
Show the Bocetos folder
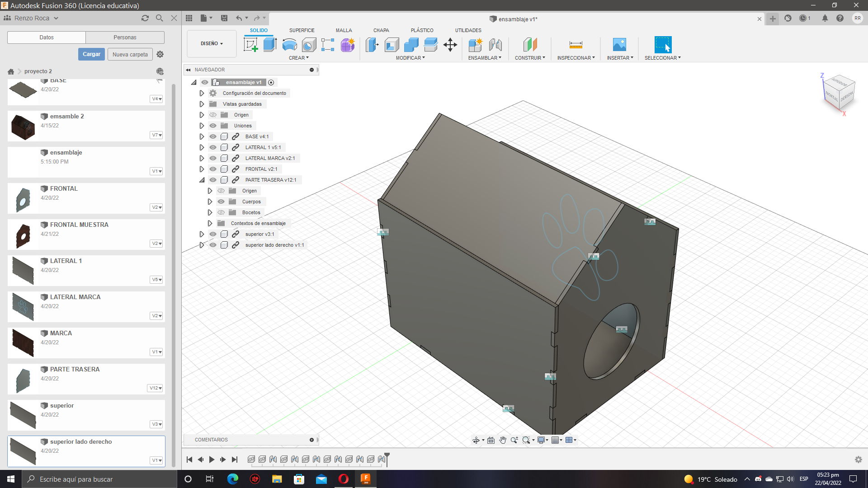coord(221,212)
